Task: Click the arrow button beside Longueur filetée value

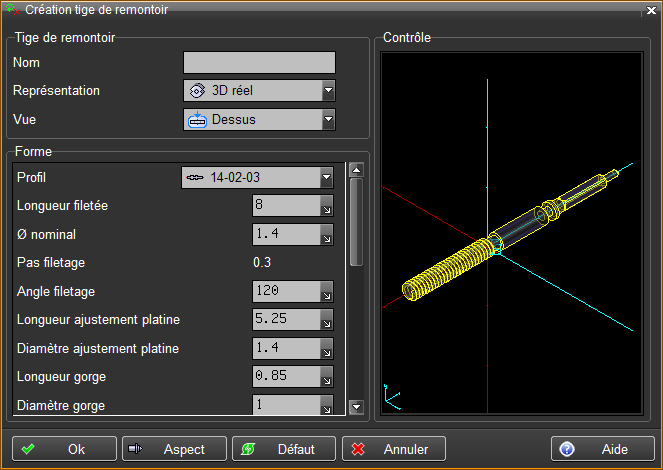Action: (327, 206)
